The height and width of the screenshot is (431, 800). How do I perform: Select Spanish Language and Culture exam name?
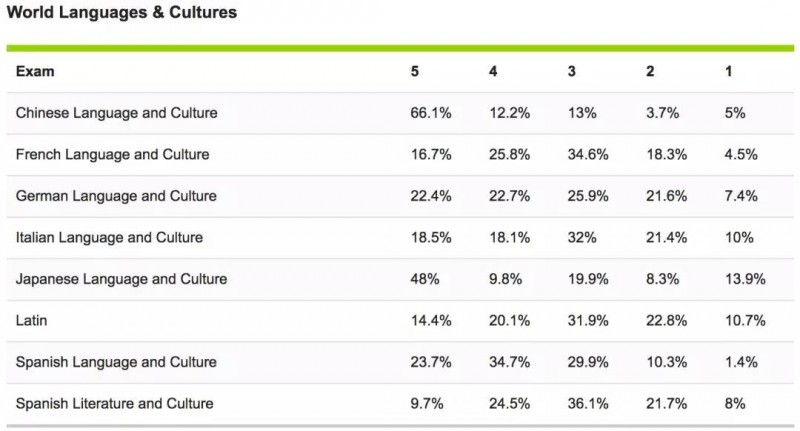click(x=116, y=362)
